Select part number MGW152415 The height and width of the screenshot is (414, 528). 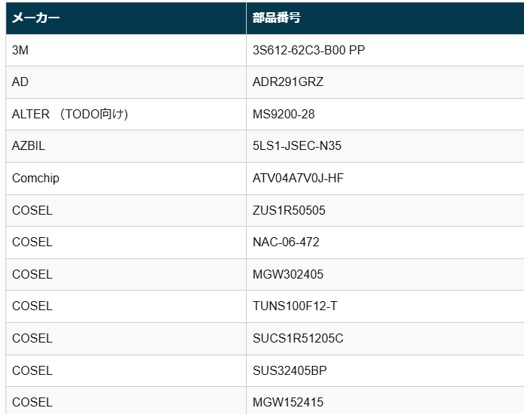coord(288,402)
